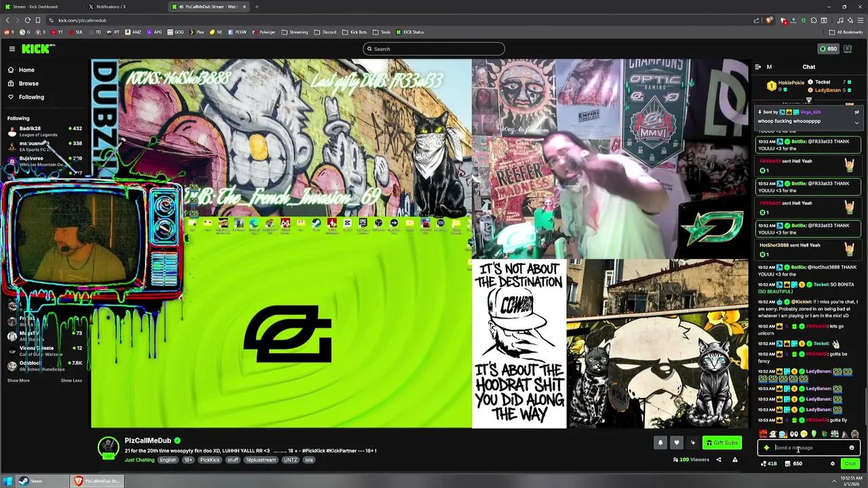
Task: Go back in browser history
Action: click(x=7, y=20)
